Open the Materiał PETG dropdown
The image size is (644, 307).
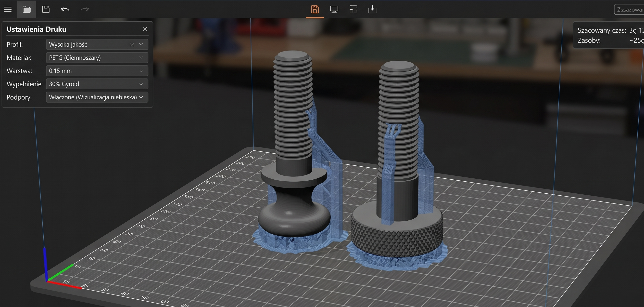point(97,58)
